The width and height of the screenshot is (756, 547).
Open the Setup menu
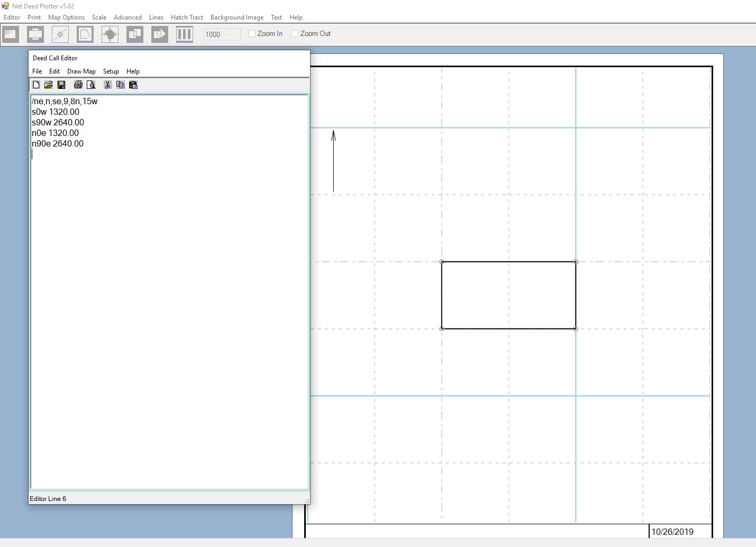[111, 71]
